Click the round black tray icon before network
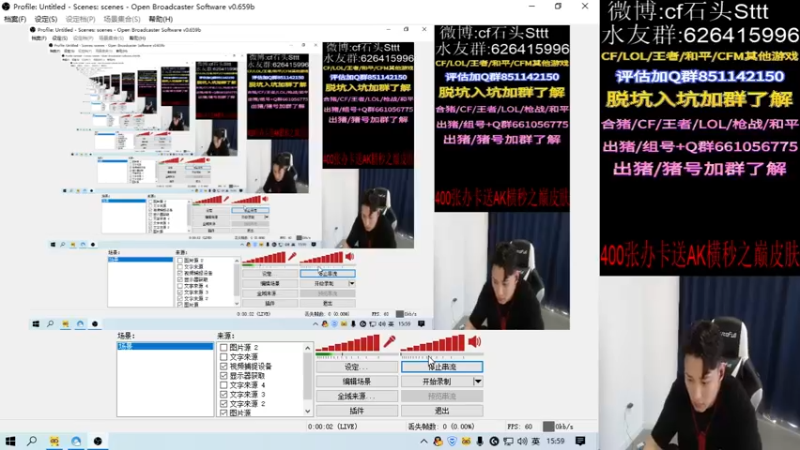 coord(494,441)
